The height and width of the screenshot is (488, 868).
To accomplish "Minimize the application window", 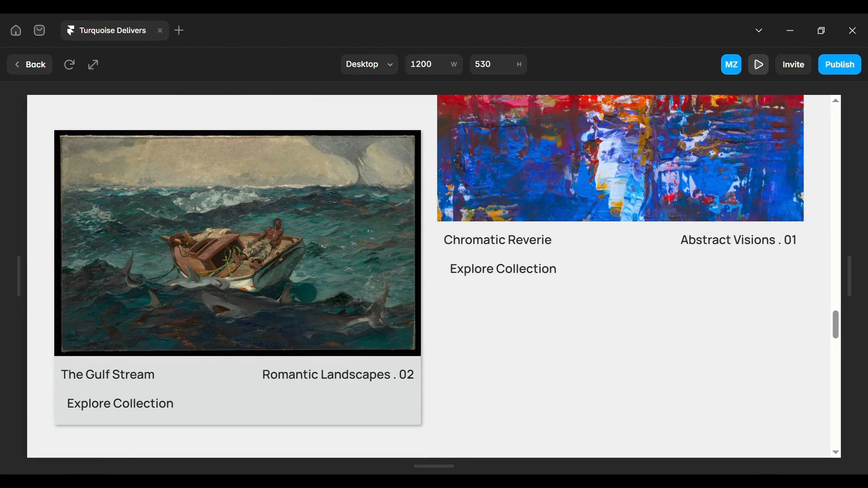I will (x=790, y=30).
